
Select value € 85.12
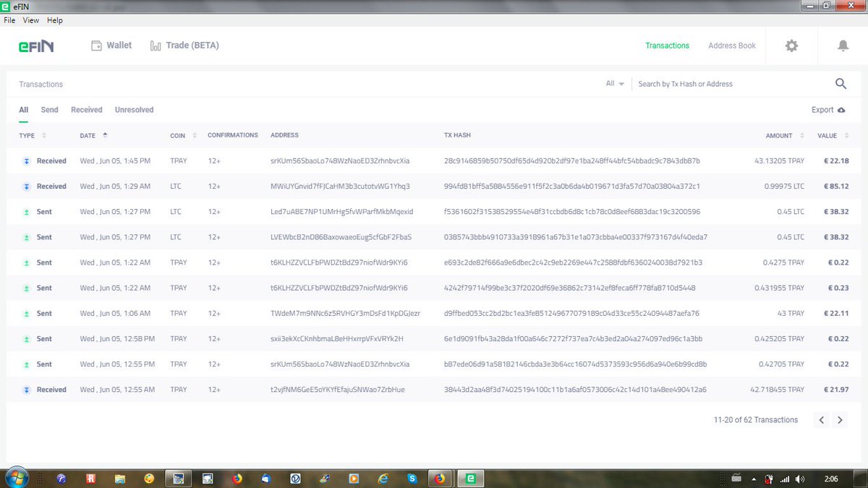(x=836, y=187)
